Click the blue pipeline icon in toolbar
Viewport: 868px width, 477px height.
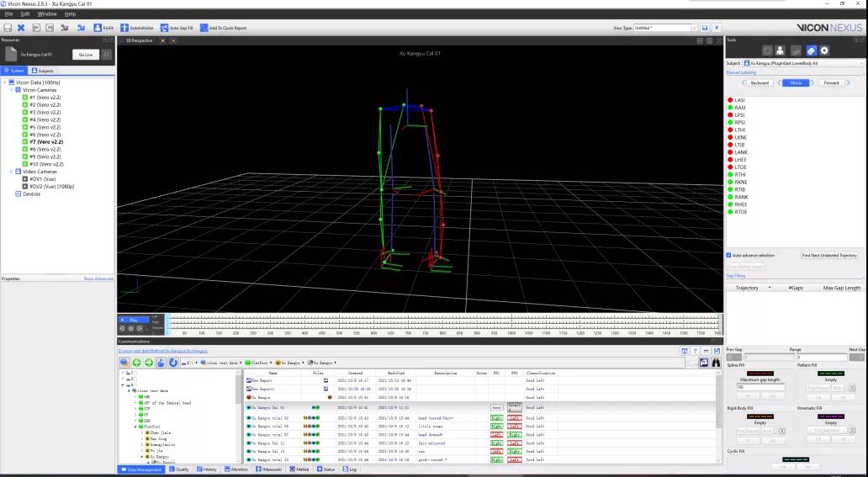click(81, 28)
